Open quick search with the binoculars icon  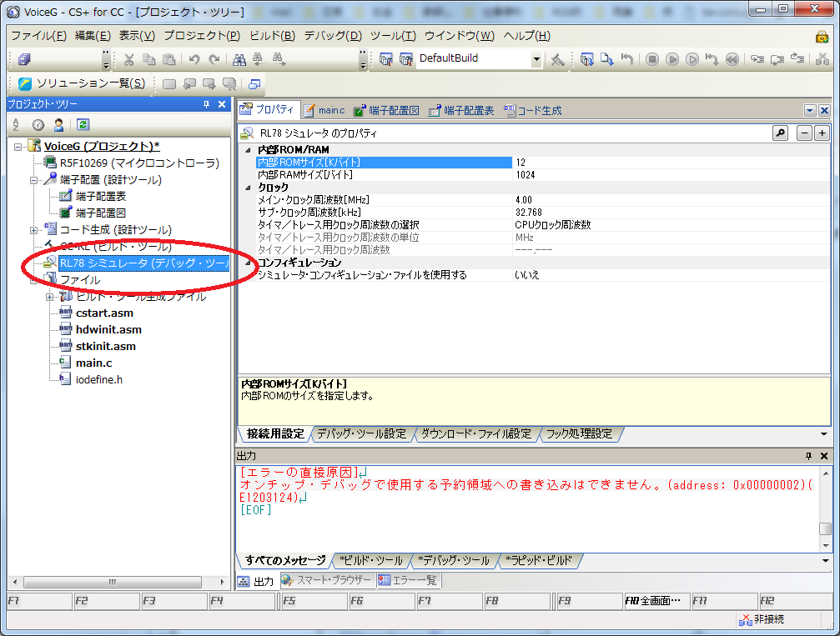238,58
